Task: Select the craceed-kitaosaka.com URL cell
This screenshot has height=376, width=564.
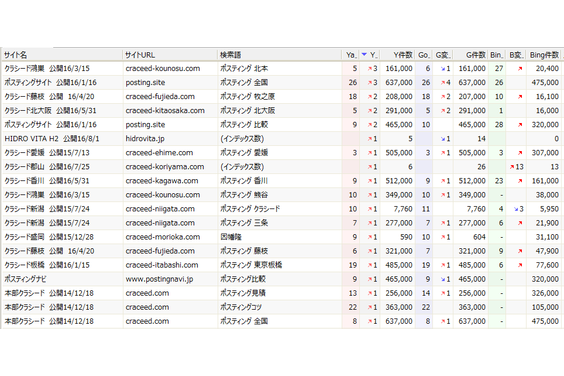Action: (165, 110)
